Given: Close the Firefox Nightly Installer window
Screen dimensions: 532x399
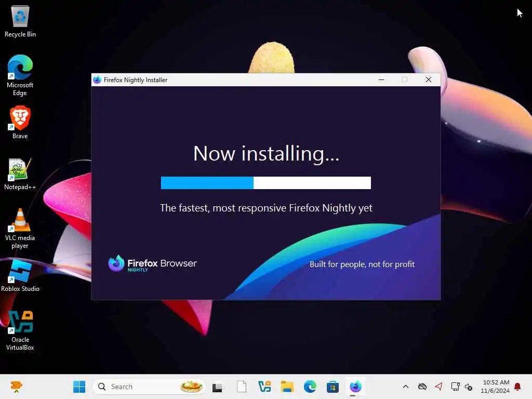Looking at the screenshot, I should tap(429, 79).
